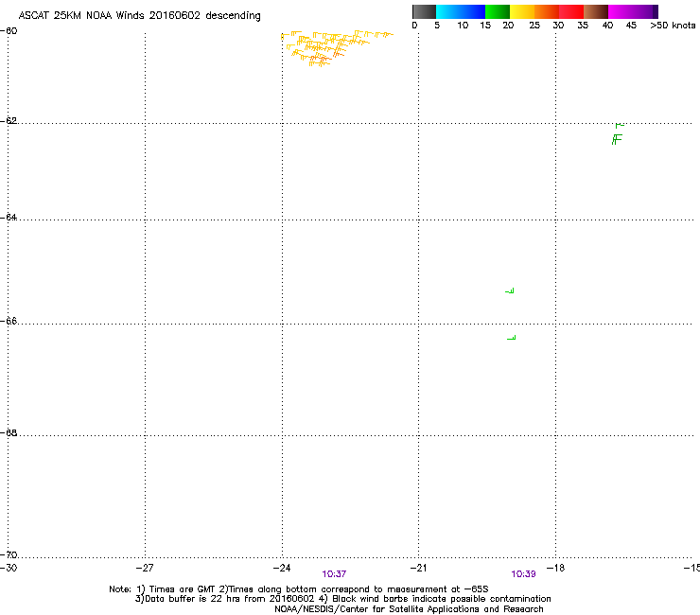Click the -66 latitude axis label
This screenshot has height=615, width=700.
(x=9, y=322)
